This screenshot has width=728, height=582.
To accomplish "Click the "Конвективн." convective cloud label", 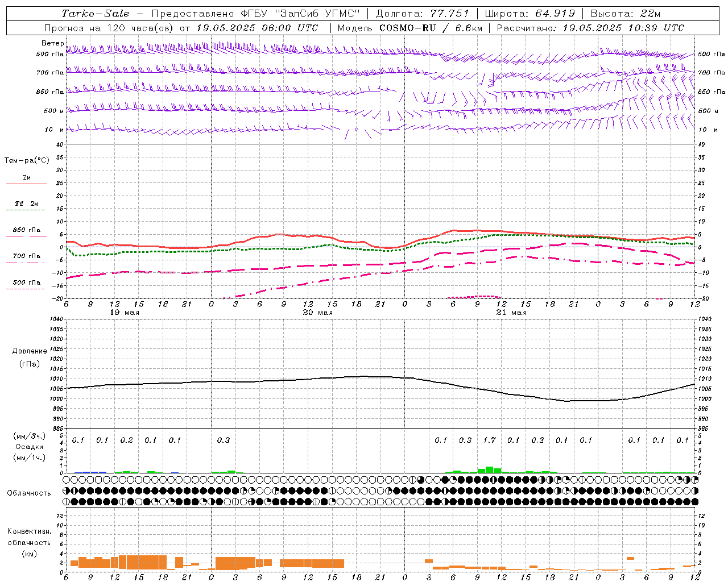I will (x=29, y=531).
